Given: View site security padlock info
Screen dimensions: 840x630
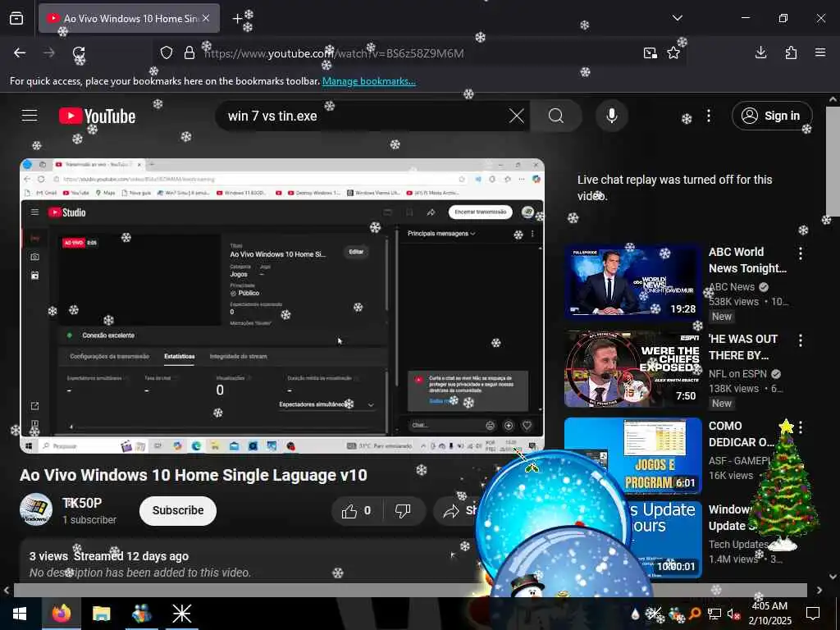Looking at the screenshot, I should point(189,52).
